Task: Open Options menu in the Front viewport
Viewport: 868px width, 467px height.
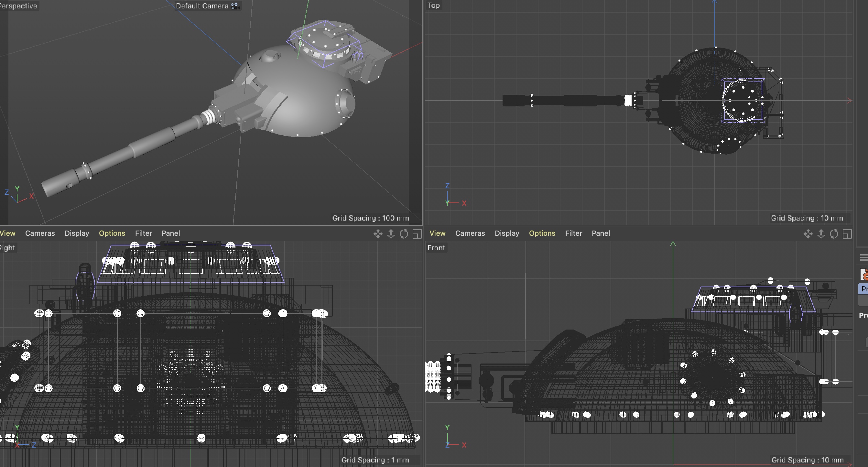Action: (x=542, y=233)
